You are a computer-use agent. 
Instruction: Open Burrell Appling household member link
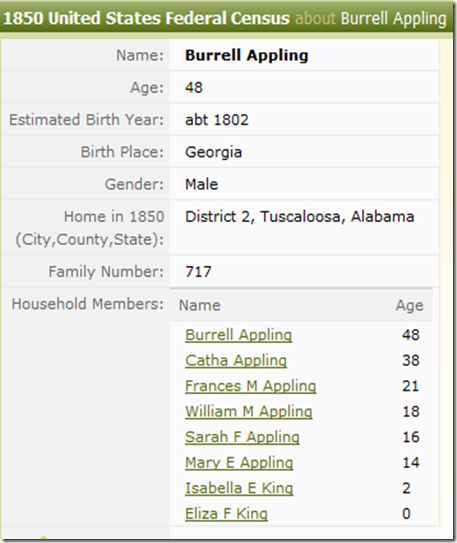point(238,335)
